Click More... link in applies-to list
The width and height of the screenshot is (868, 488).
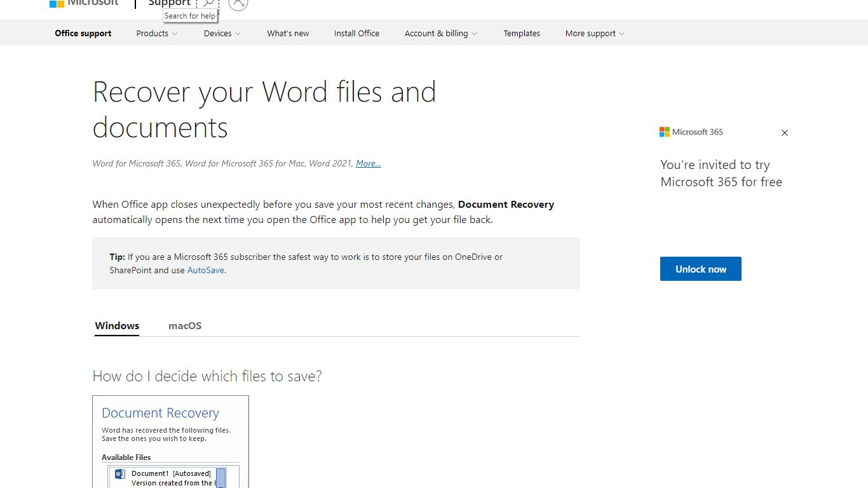coord(369,163)
